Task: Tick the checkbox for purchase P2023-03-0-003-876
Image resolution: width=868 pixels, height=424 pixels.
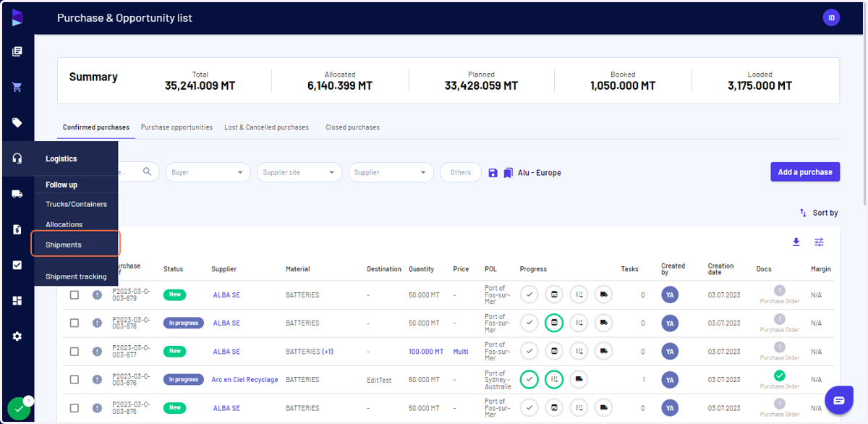Action: click(x=75, y=379)
